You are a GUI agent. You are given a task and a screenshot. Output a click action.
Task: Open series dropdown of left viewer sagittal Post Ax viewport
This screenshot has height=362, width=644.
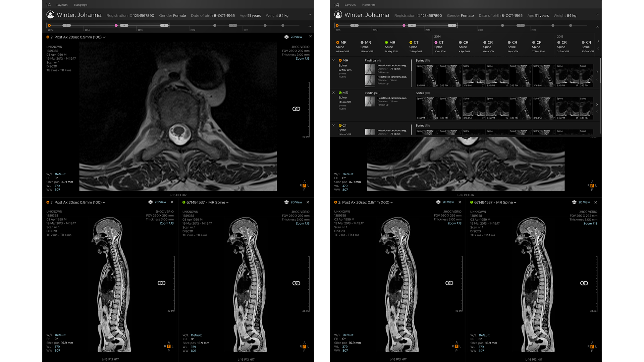[104, 202]
